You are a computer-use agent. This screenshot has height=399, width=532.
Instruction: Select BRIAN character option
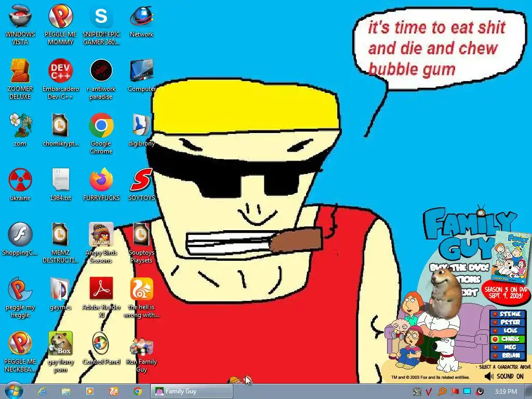point(507,355)
